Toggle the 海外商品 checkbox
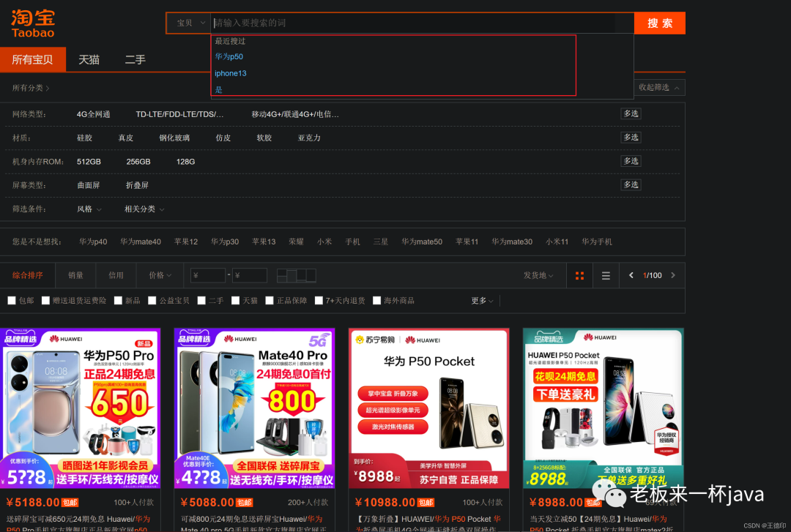This screenshot has height=532, width=791. pyautogui.click(x=376, y=301)
